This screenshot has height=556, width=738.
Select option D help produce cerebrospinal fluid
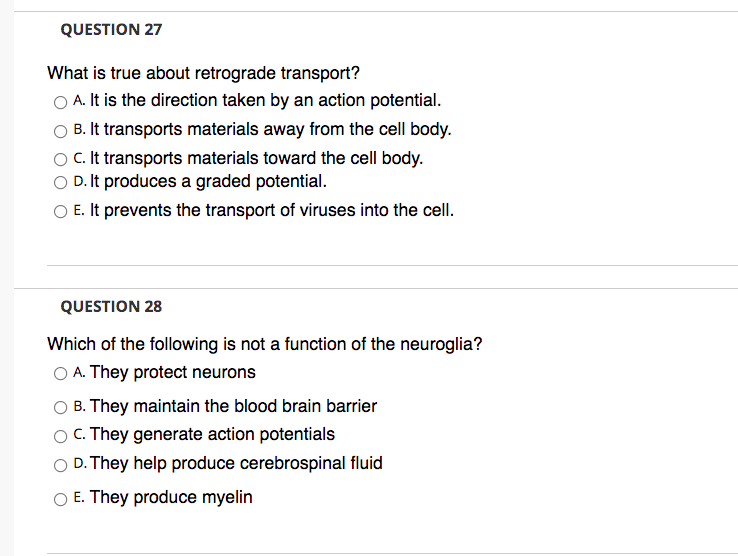tap(60, 465)
